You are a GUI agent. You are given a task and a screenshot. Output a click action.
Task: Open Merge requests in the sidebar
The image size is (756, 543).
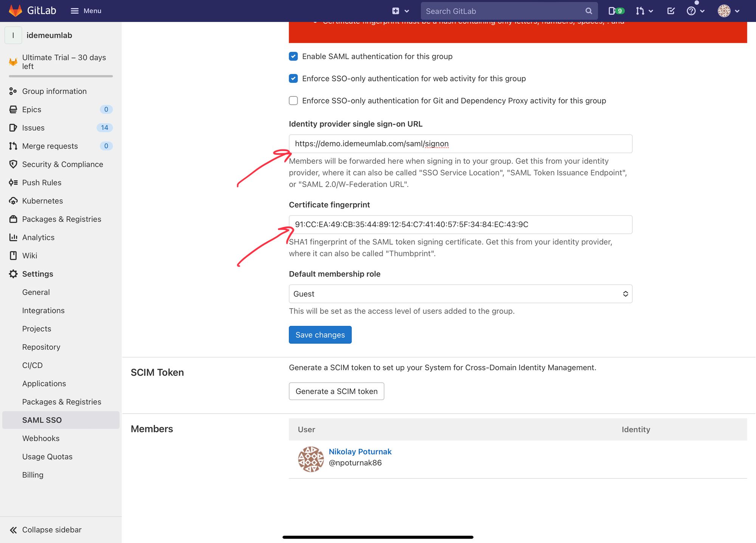point(50,146)
